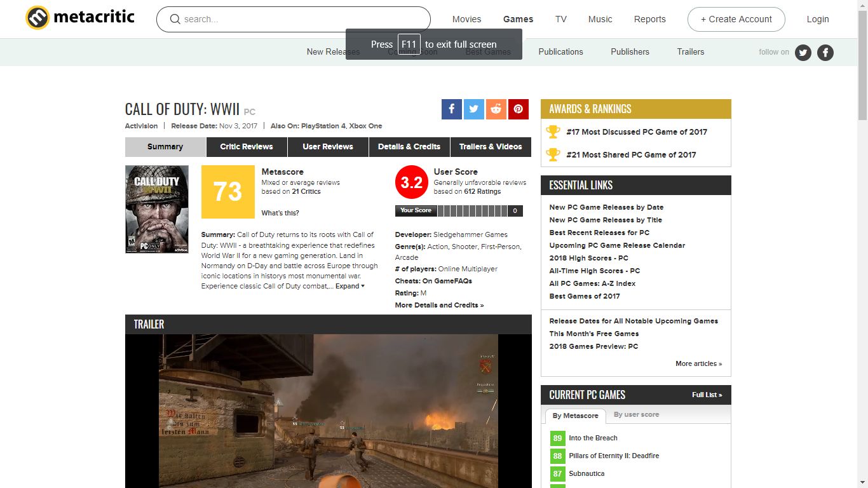Open Best Games of 2017 link
This screenshot has height=488, width=868.
pyautogui.click(x=585, y=296)
